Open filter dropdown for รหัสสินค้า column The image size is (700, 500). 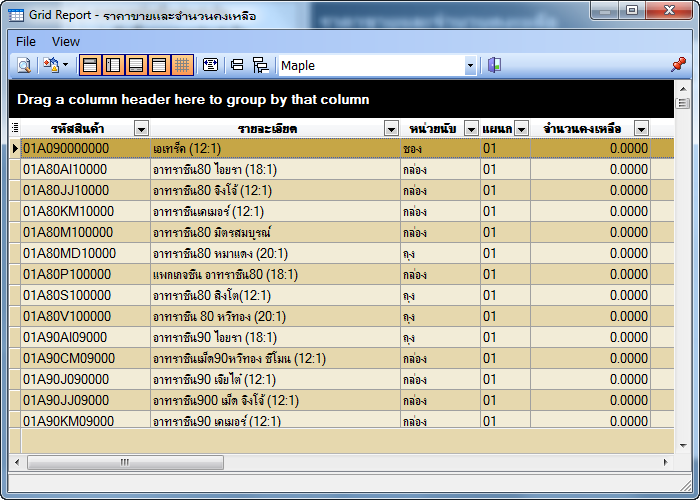pyautogui.click(x=141, y=128)
